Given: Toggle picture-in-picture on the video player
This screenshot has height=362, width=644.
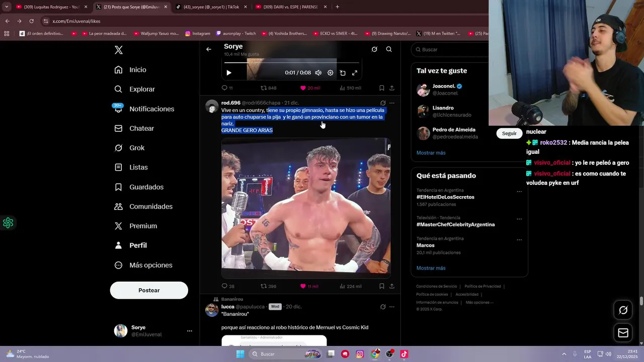Looking at the screenshot, I should click(343, 73).
